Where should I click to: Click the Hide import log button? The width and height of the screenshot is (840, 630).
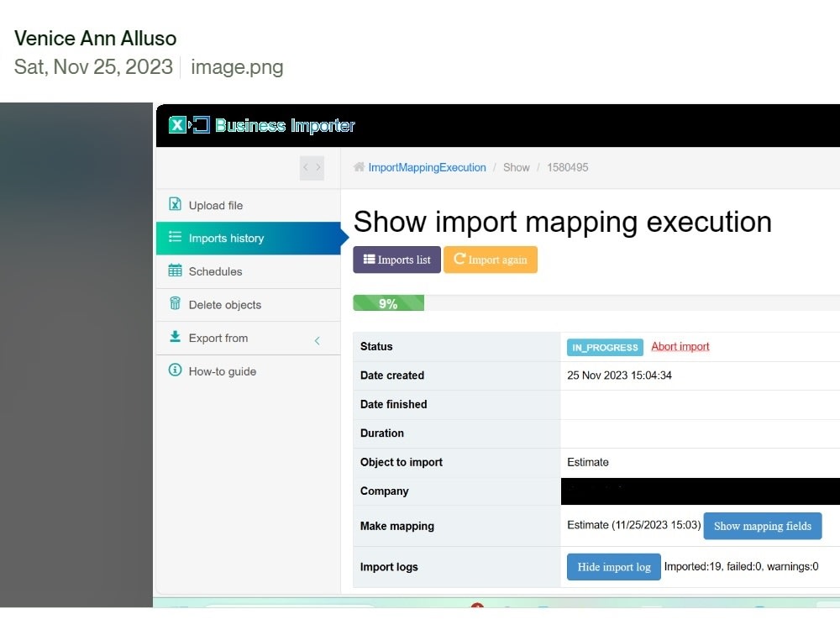[614, 567]
